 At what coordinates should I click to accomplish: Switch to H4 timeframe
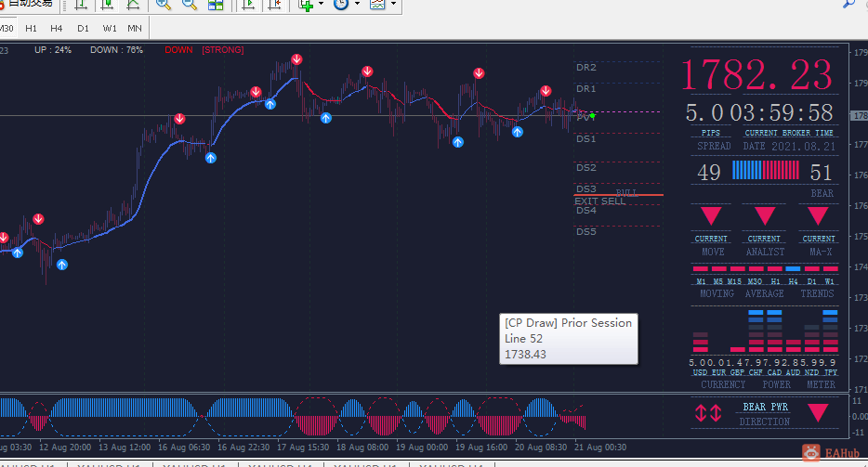point(57,28)
